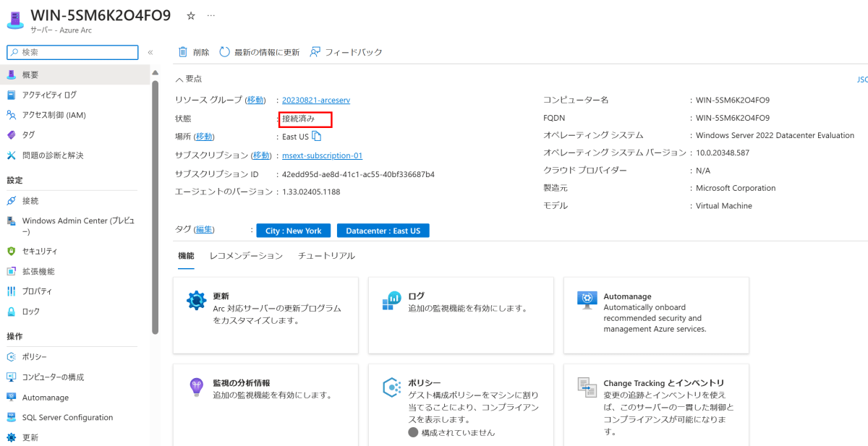Click 移動 link next to リソース グループ
This screenshot has width=868, height=446.
click(x=255, y=100)
